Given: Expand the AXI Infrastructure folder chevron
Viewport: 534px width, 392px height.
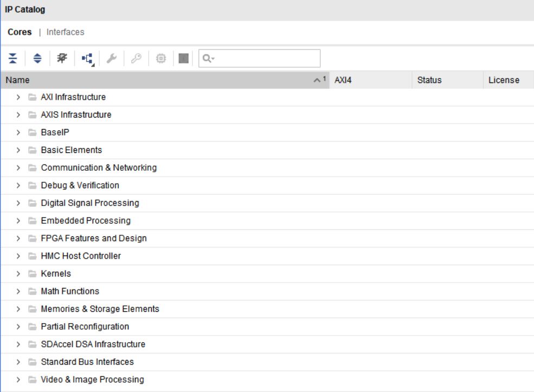Looking at the screenshot, I should coord(18,97).
